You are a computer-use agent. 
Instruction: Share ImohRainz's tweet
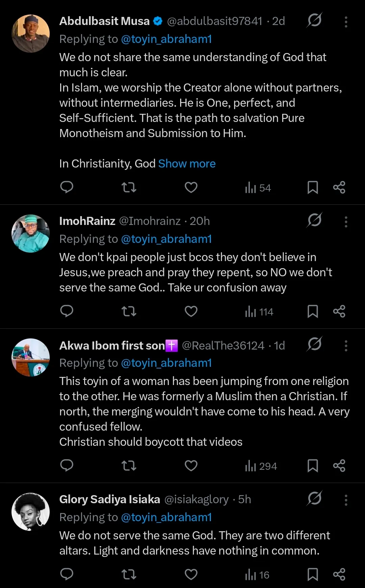pyautogui.click(x=339, y=311)
